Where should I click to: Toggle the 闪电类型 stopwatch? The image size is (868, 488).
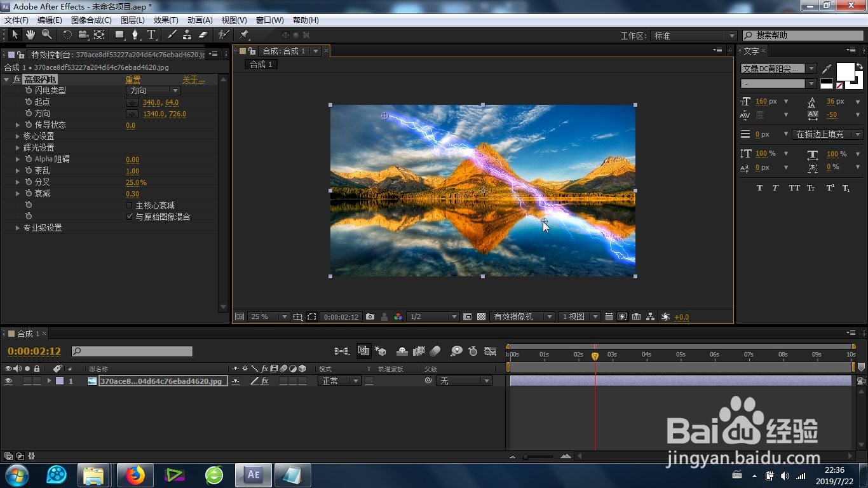29,90
